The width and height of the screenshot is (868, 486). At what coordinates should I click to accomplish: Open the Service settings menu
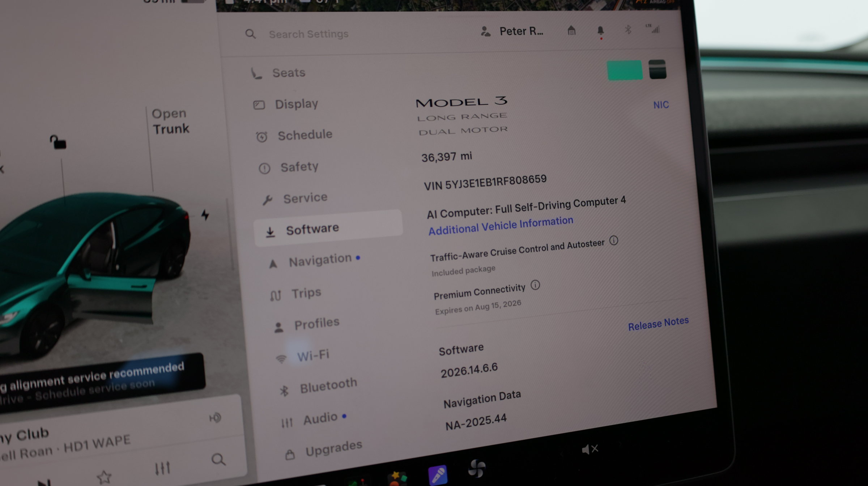click(294, 198)
